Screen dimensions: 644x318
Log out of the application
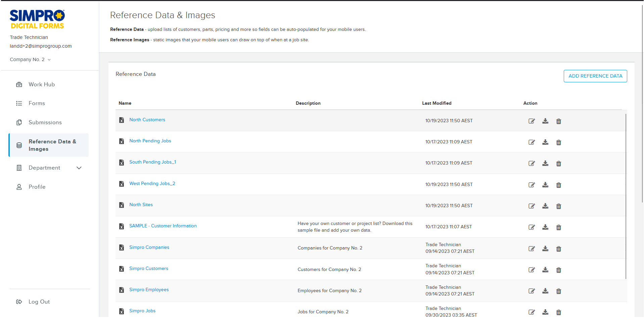39,302
